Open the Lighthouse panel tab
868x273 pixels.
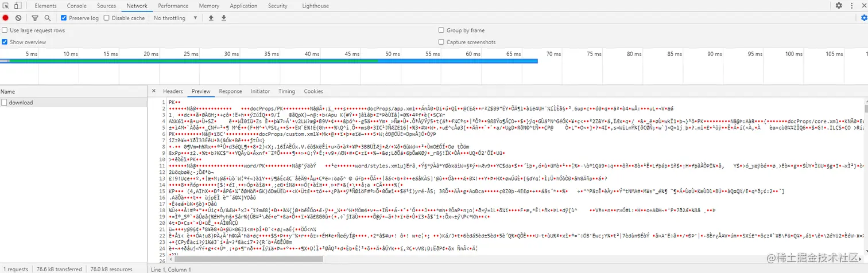[x=315, y=6]
